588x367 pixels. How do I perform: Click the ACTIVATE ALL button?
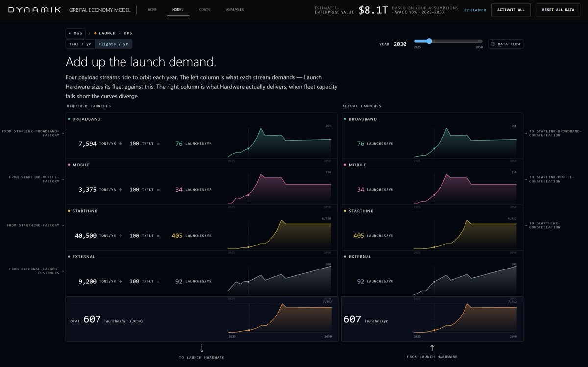pos(511,10)
